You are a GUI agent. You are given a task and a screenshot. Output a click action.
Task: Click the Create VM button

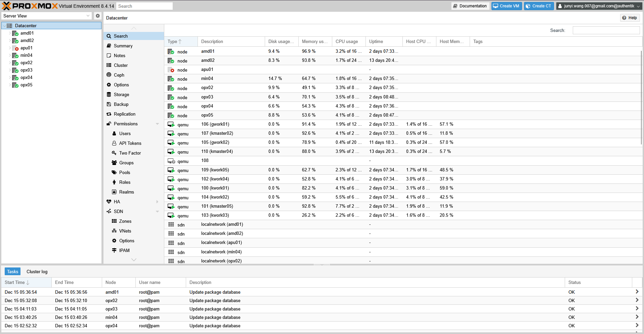[x=506, y=6]
